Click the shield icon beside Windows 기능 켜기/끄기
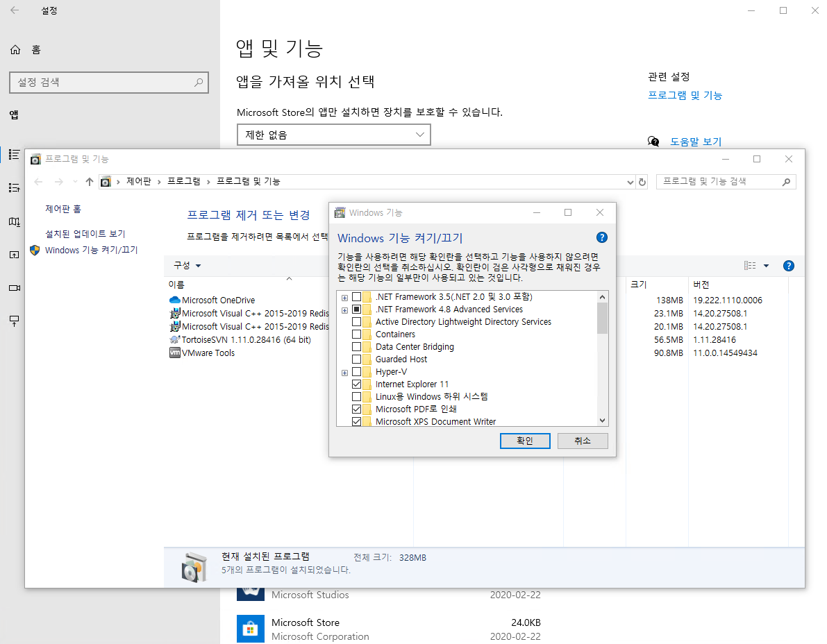This screenshot has height=644, width=827. coord(35,250)
